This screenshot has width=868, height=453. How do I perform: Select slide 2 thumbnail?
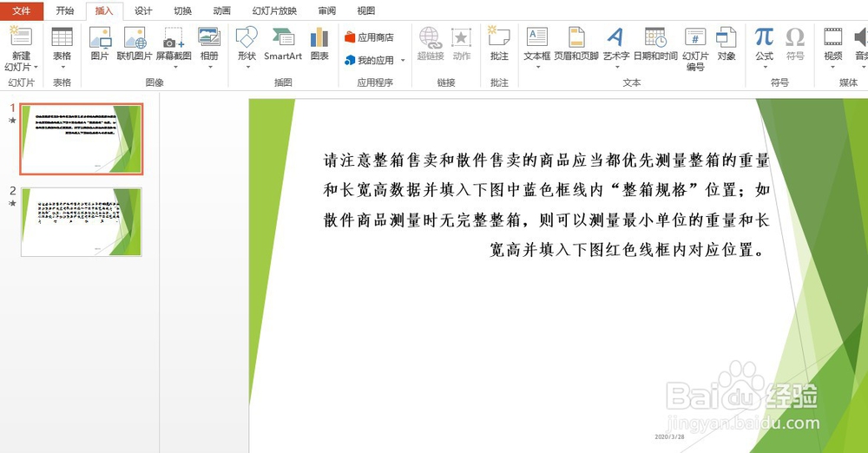tap(82, 221)
